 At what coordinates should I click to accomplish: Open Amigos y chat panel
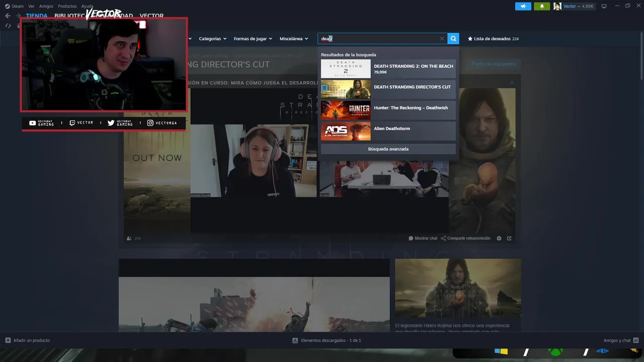(621, 340)
